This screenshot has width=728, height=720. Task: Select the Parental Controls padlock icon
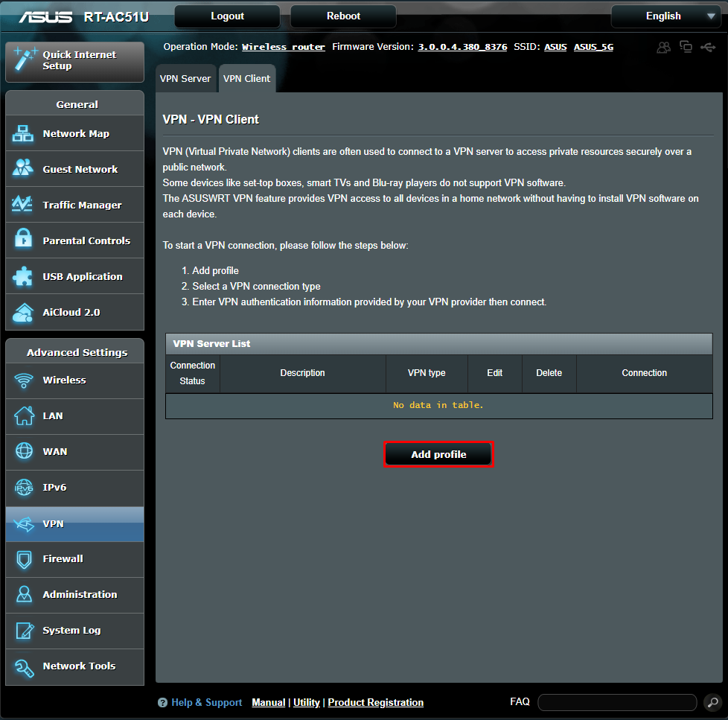23,240
